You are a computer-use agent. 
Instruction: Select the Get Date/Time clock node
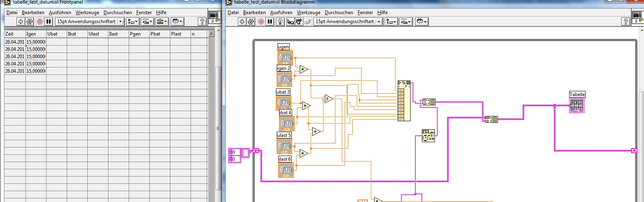click(428, 136)
